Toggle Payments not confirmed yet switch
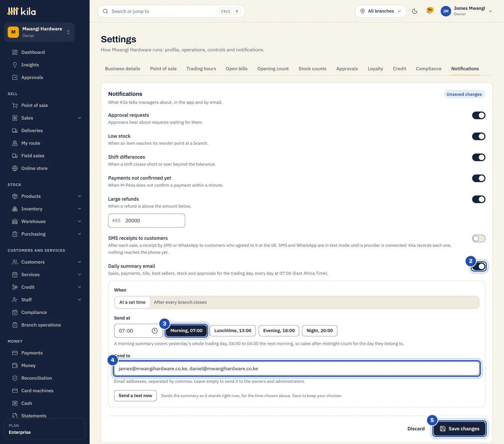Image resolution: width=504 pixels, height=444 pixels. [x=478, y=178]
